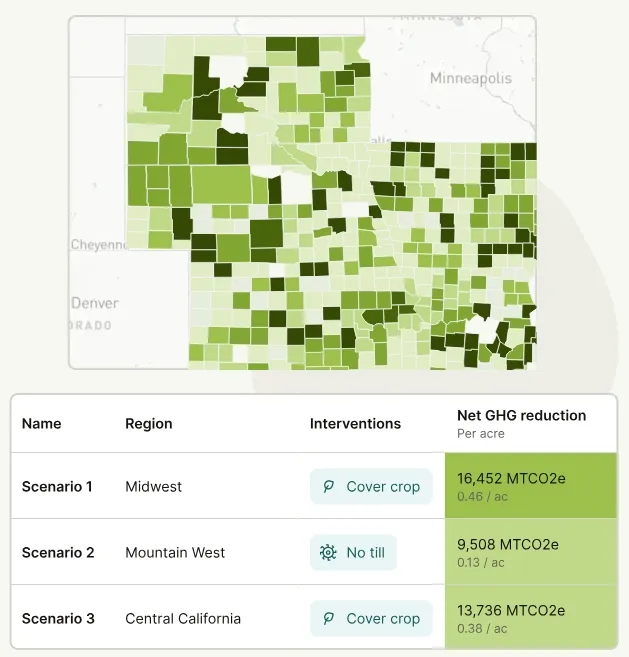Image resolution: width=629 pixels, height=657 pixels.
Task: Click the cover crop leaf icon in Scenario 3
Action: point(328,619)
